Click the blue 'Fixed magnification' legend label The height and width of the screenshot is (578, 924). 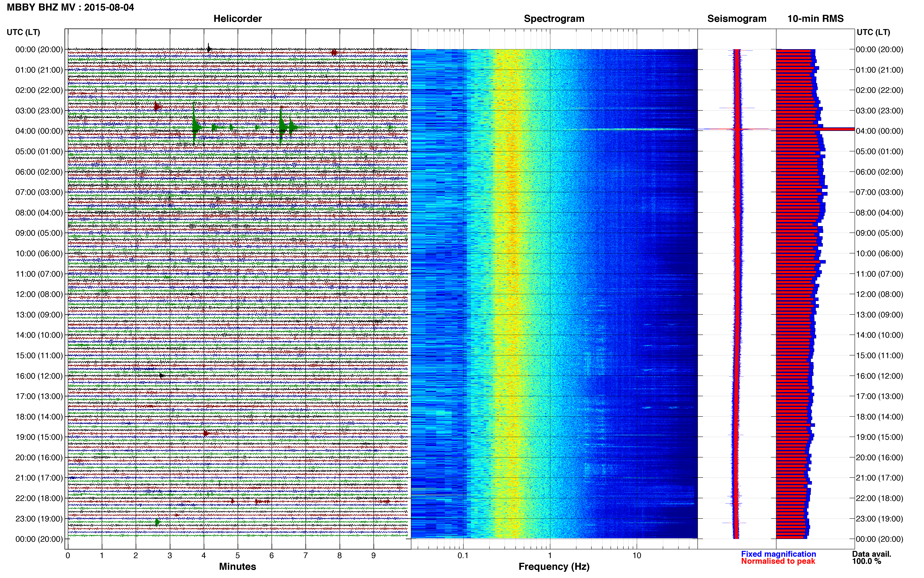click(778, 554)
